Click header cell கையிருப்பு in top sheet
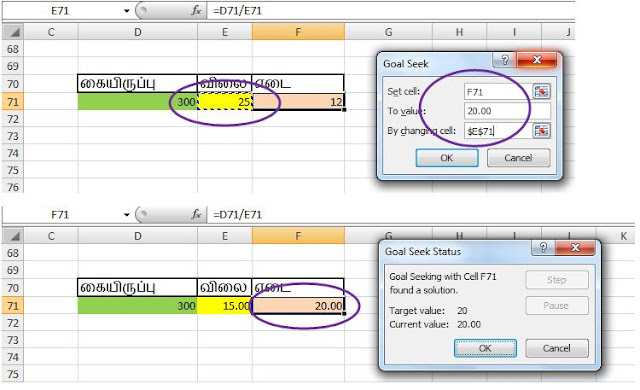 click(138, 84)
